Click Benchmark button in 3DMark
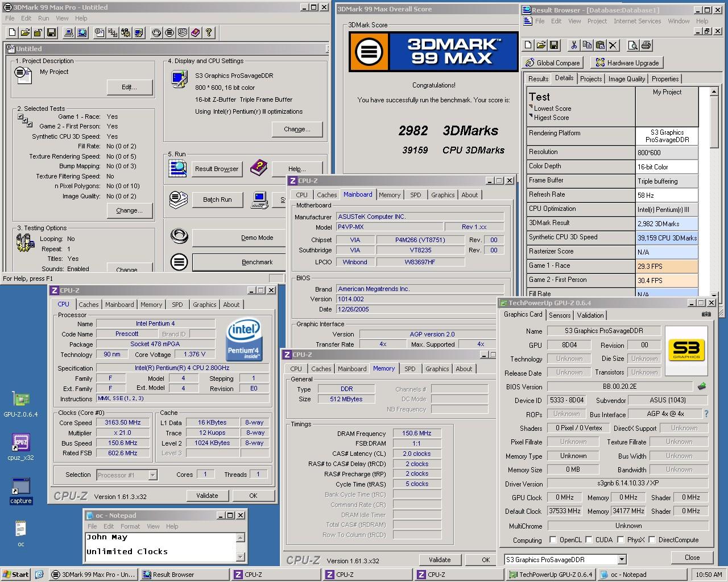Viewport: 728px width, 582px height. tap(239, 262)
